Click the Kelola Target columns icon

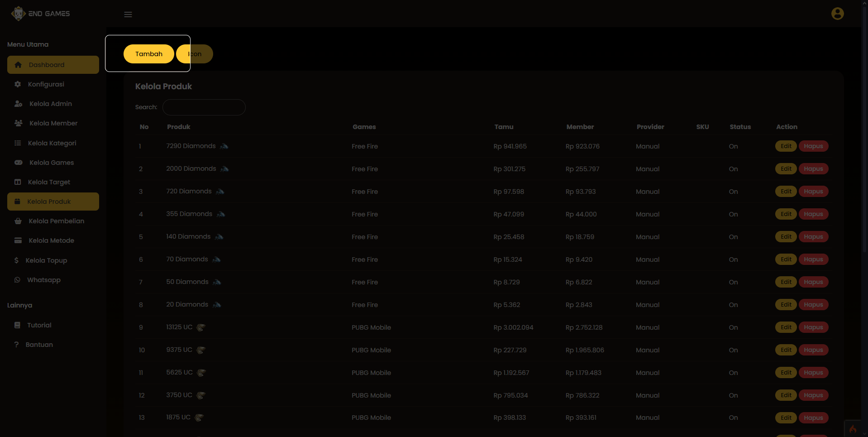tap(18, 182)
